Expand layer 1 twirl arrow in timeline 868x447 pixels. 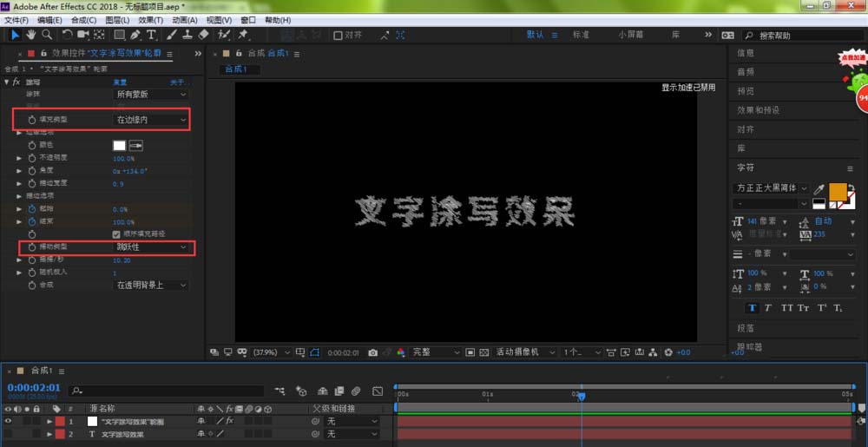[49, 422]
